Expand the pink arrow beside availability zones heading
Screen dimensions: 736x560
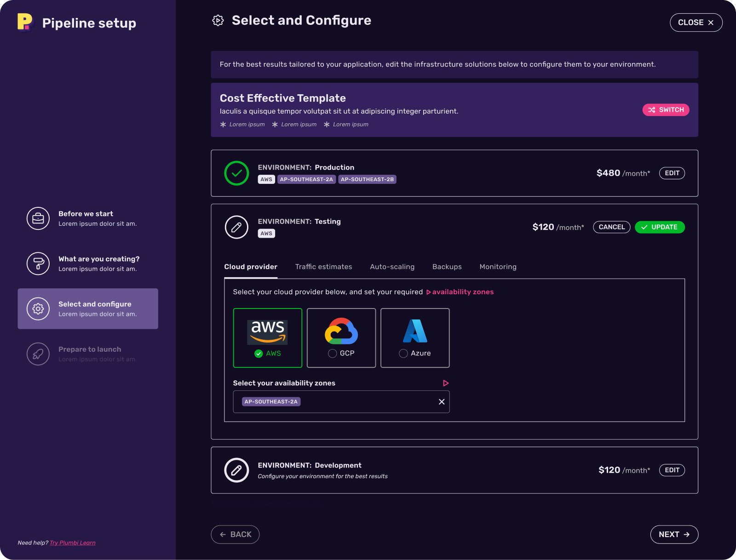[x=445, y=383]
